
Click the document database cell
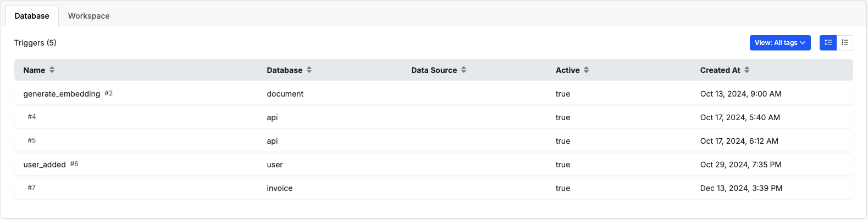point(285,94)
